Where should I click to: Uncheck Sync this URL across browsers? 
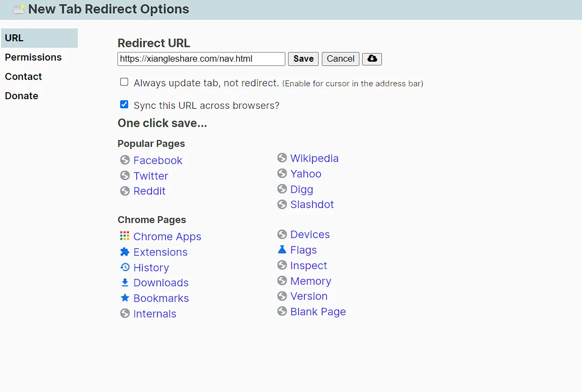[124, 105]
